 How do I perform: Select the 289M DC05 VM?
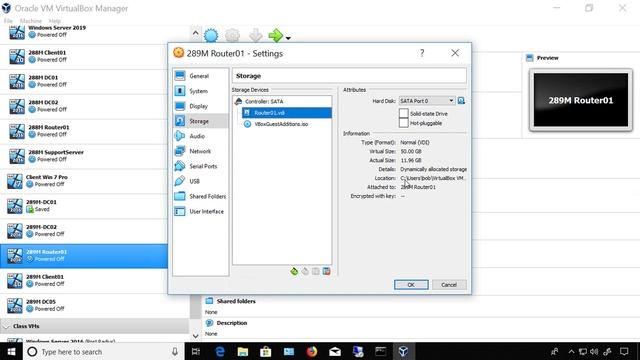95,305
